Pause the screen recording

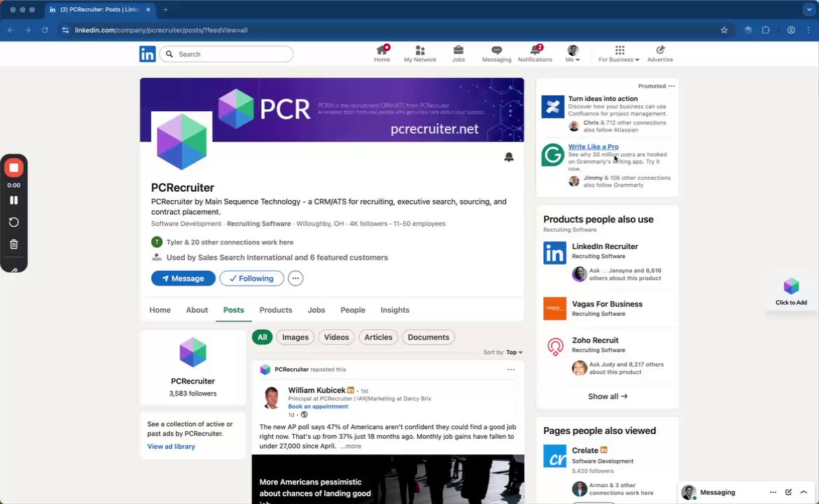[x=14, y=200]
